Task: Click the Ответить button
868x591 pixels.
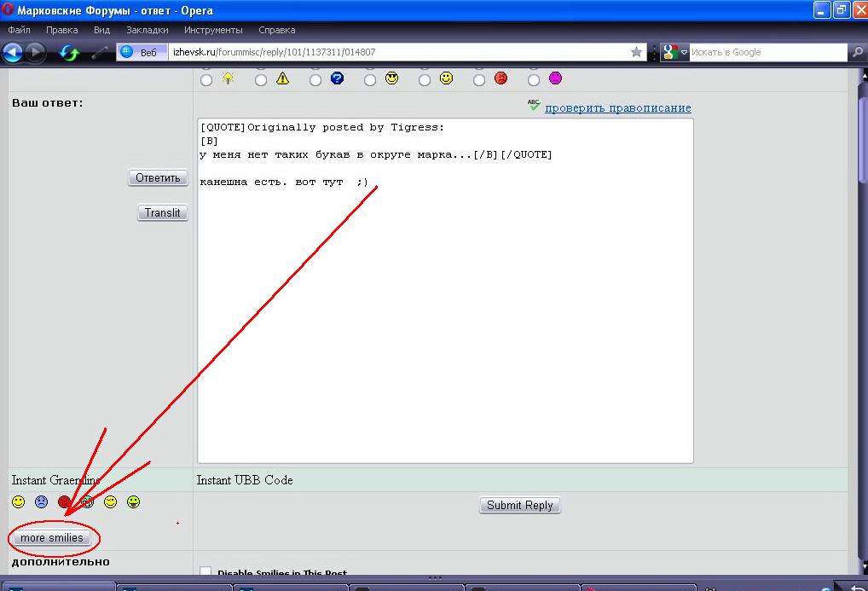Action: pyautogui.click(x=158, y=177)
